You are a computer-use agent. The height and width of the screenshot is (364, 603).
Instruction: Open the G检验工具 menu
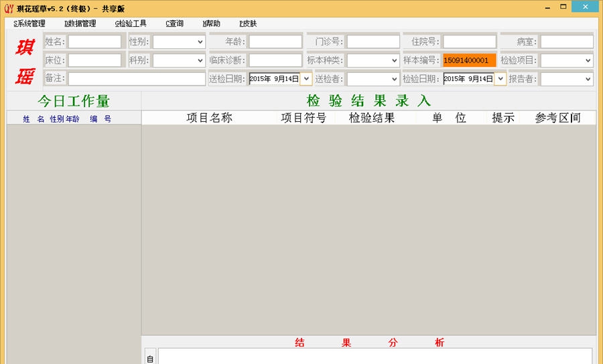click(x=131, y=23)
